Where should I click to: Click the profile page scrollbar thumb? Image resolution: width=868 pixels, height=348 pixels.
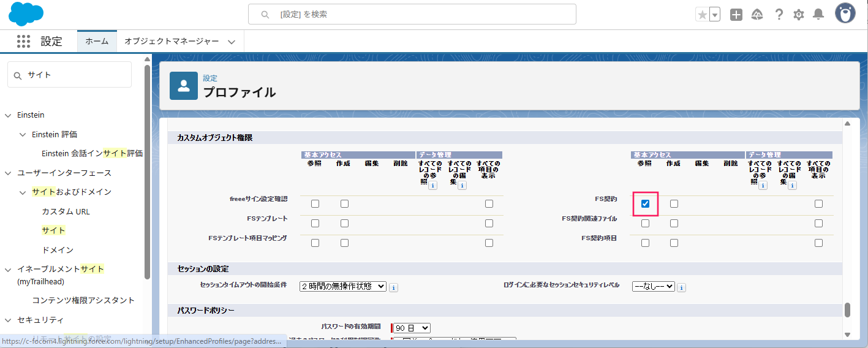tap(847, 310)
